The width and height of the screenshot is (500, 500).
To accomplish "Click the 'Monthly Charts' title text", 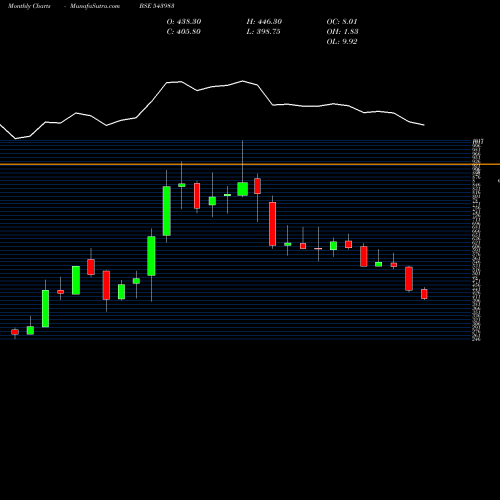I will pos(29,6).
